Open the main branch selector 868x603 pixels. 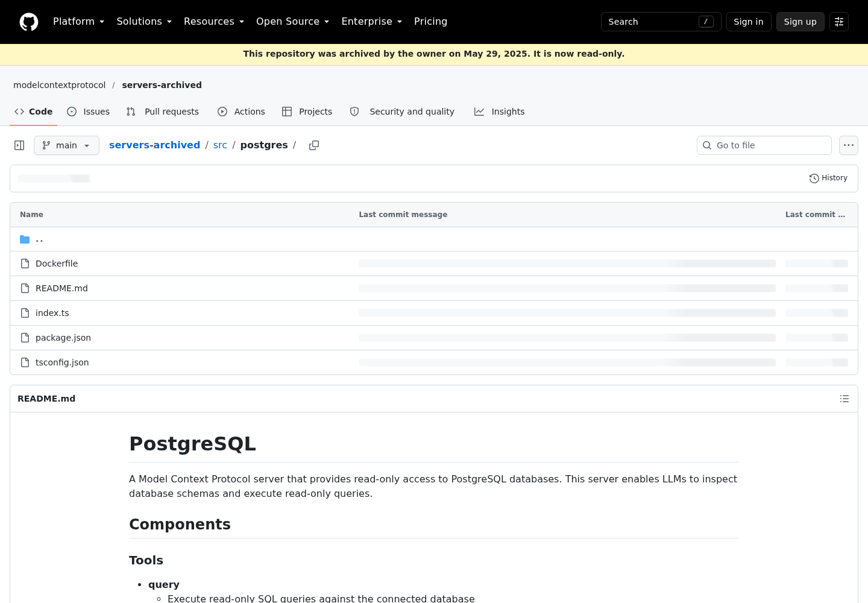coord(66,145)
